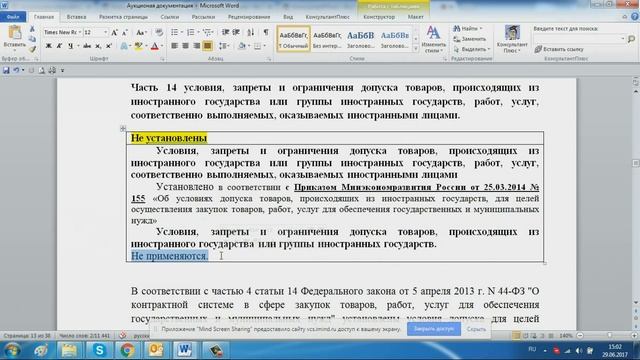Expand the numbered list dropdown
This screenshot has width=640, height=360.
tap(198, 32)
